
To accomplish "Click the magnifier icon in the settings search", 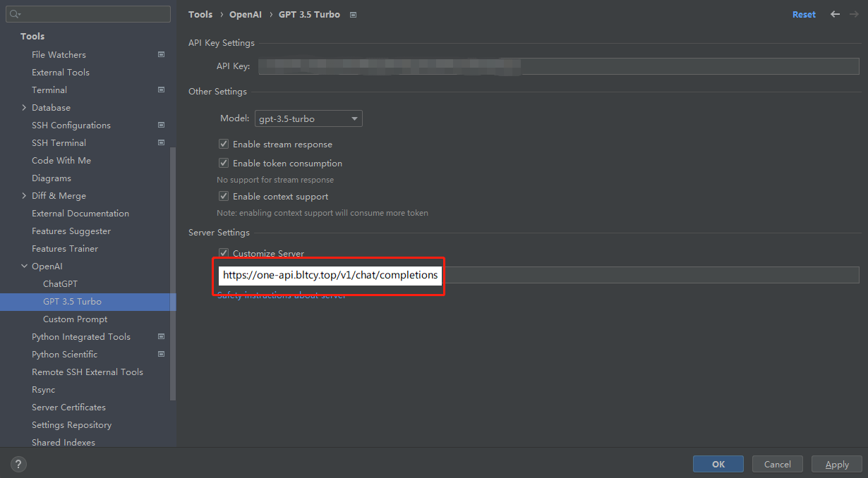I will [x=15, y=14].
